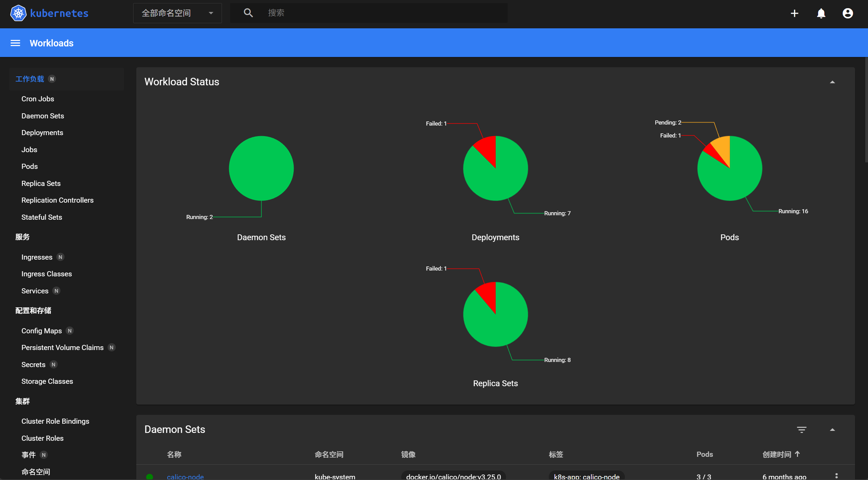Select Config Maps in sidebar
This screenshot has height=480, width=868.
[x=41, y=331]
